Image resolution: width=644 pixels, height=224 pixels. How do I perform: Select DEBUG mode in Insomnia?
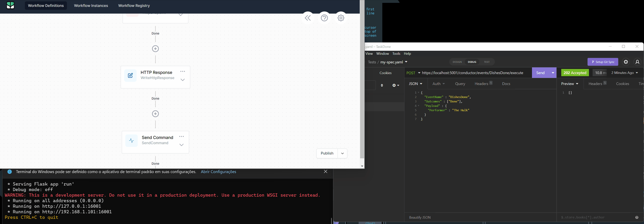[x=472, y=62]
